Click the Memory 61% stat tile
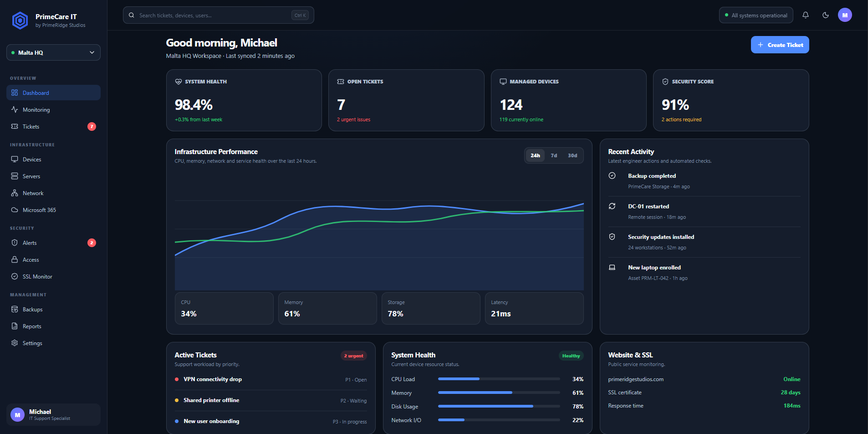Viewport: 868px width, 434px height. (x=327, y=308)
